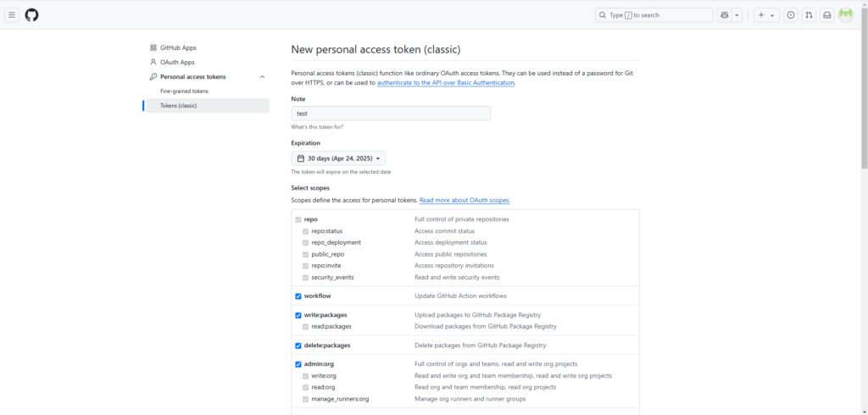Image resolution: width=868 pixels, height=415 pixels.
Task: Open Read more about OAuth scopes link
Action: (465, 200)
